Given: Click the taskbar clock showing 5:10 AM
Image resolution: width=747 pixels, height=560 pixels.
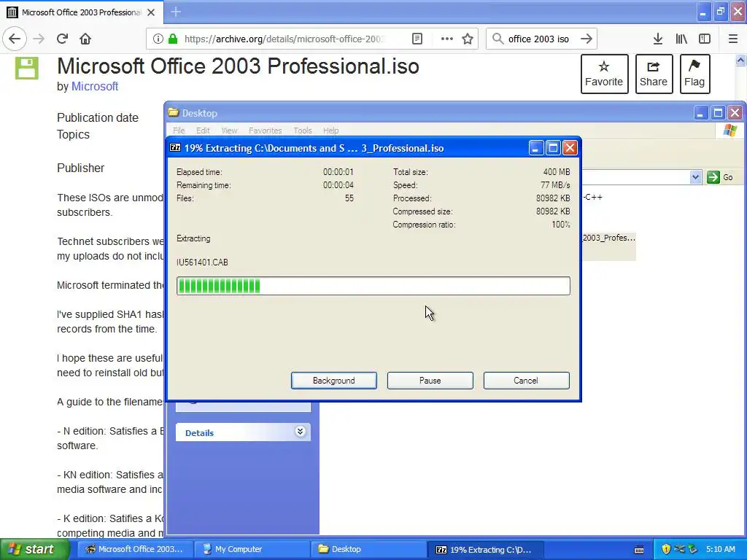Looking at the screenshot, I should (720, 549).
